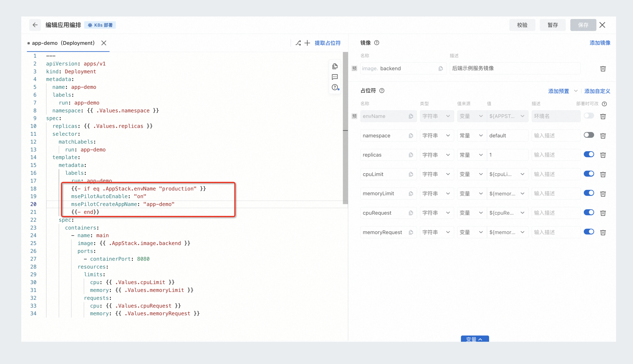Disable deploy-time editable for memoryLimit

(x=589, y=193)
